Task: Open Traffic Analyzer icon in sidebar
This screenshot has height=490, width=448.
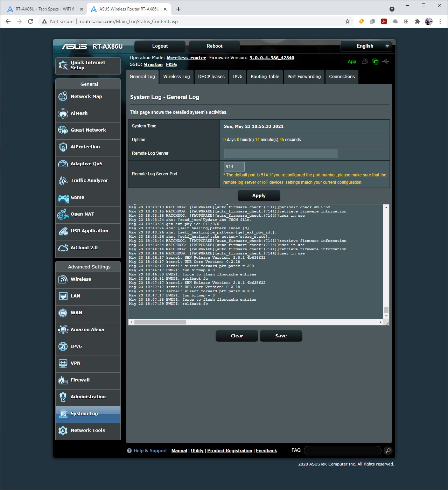Action: pyautogui.click(x=63, y=181)
